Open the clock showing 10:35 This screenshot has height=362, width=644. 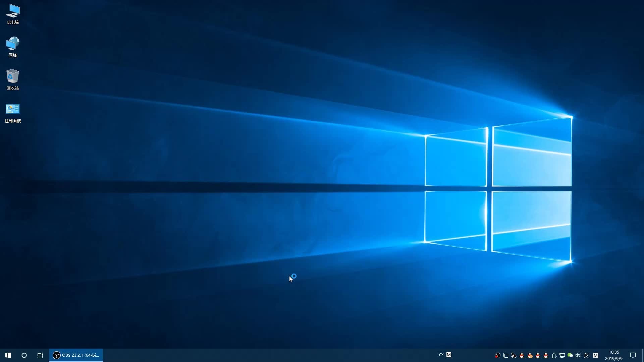(x=614, y=355)
